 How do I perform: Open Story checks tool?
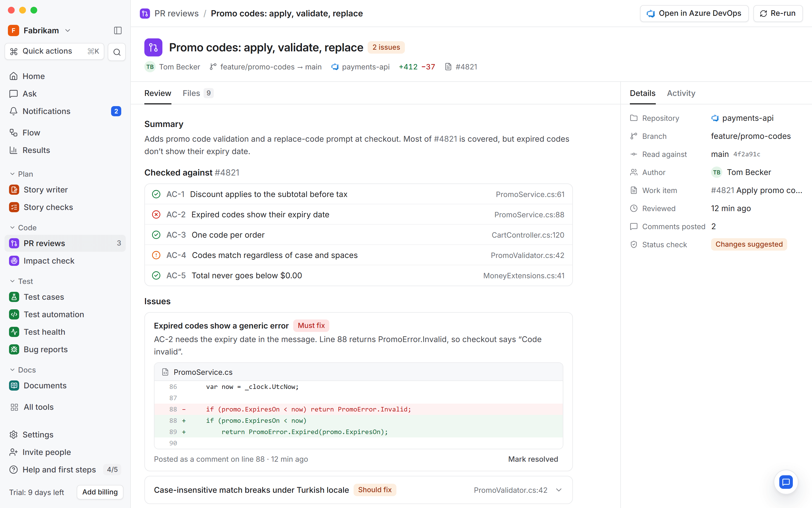65,207
